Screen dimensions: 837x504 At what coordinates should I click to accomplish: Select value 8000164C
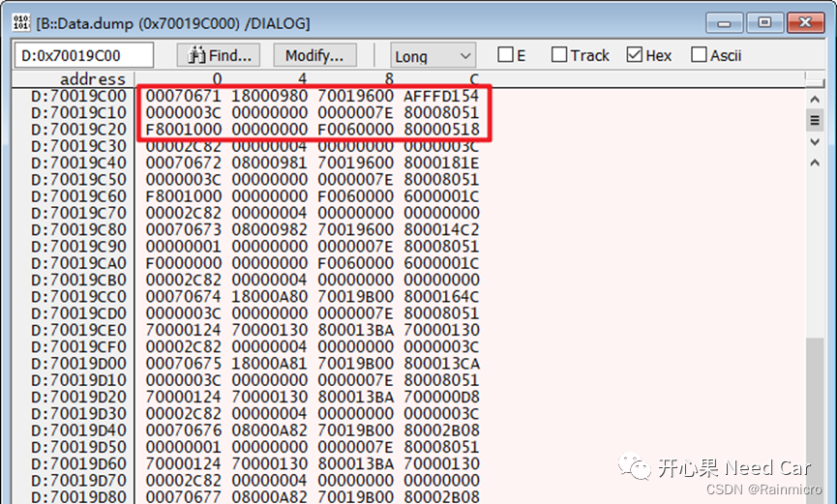point(441,297)
